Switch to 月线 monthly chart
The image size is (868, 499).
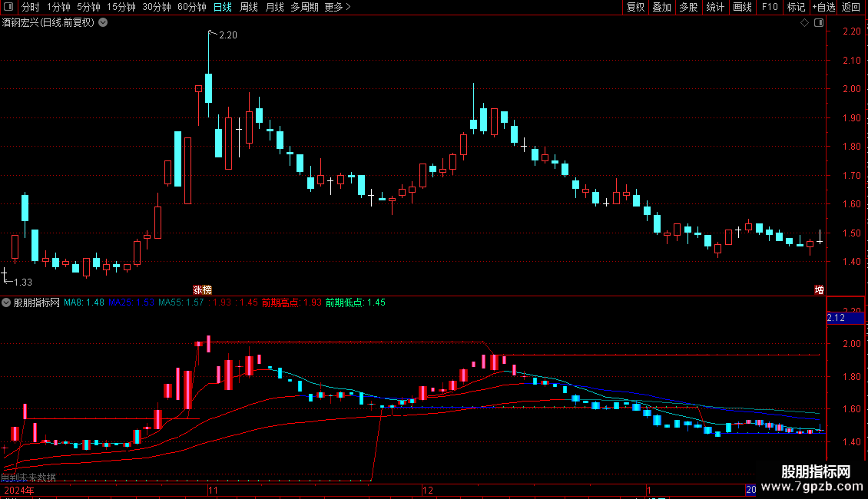pos(274,7)
